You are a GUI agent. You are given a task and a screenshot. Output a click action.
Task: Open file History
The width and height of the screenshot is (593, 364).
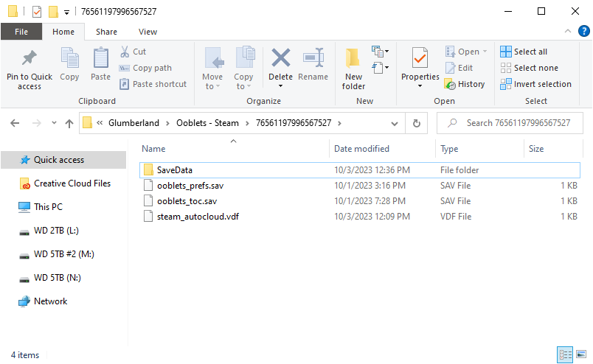[x=465, y=84]
